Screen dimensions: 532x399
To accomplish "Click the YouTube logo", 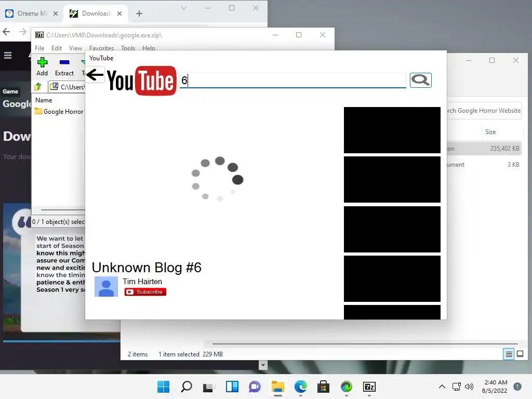I will (142, 81).
